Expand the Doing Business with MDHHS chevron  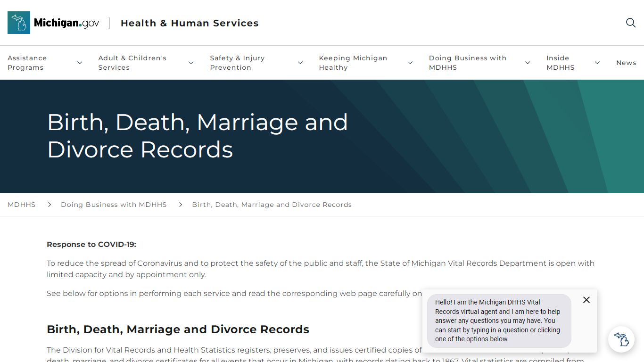(528, 63)
